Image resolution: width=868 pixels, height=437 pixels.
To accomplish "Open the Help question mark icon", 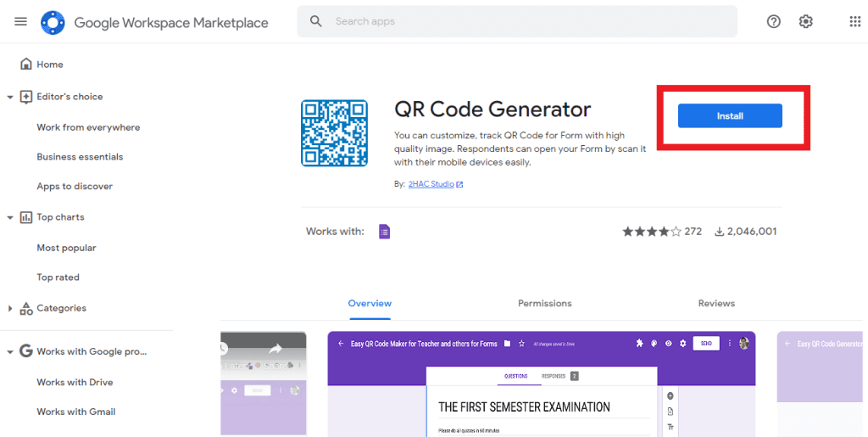I will (x=773, y=22).
